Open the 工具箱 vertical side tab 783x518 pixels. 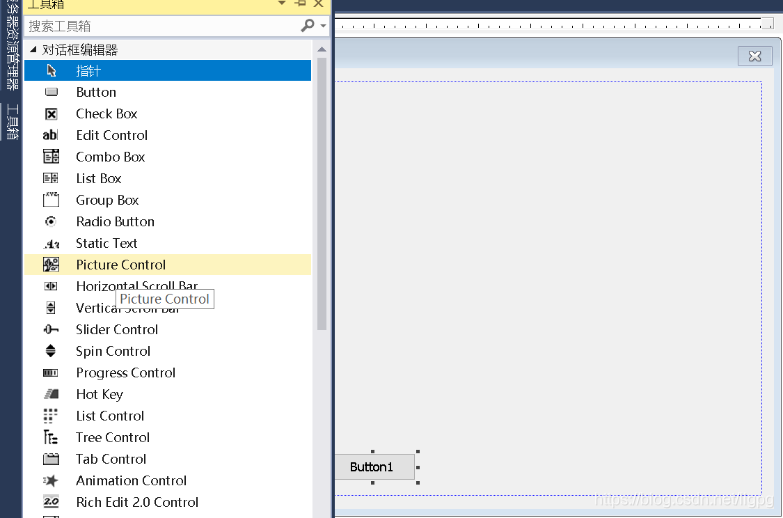pos(12,122)
